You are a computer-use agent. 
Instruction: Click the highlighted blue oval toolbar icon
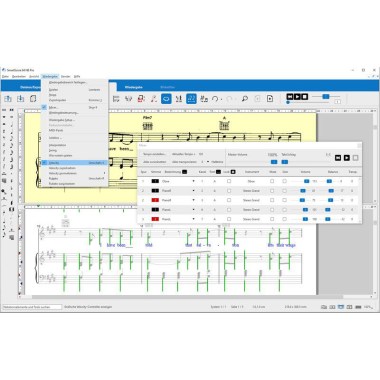tap(166, 99)
